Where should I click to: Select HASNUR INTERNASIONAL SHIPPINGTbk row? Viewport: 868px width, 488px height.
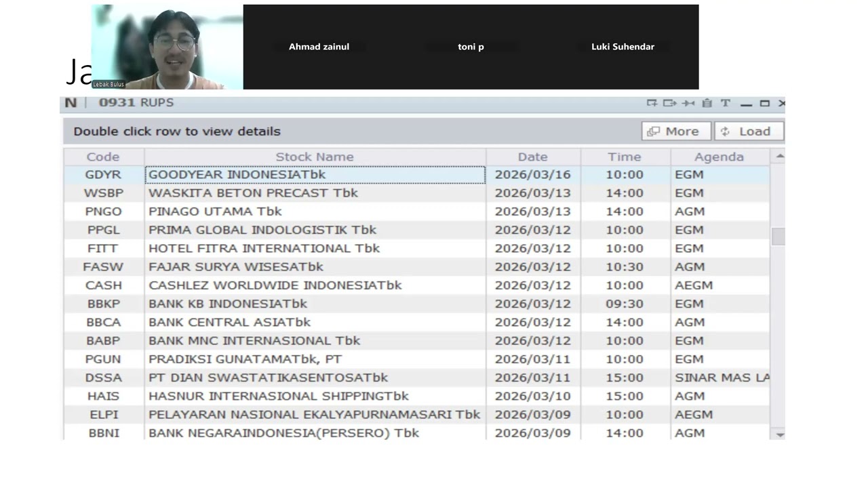click(315, 396)
